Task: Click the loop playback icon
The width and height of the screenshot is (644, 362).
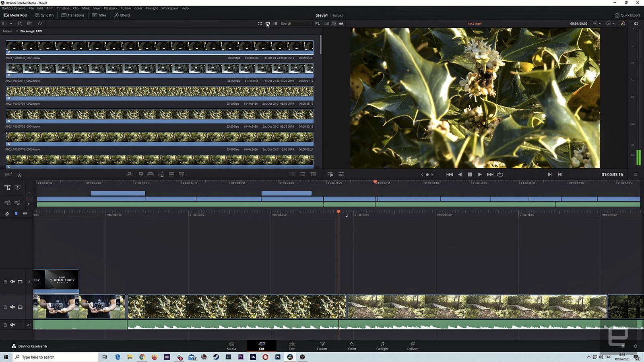Action: coord(500,174)
